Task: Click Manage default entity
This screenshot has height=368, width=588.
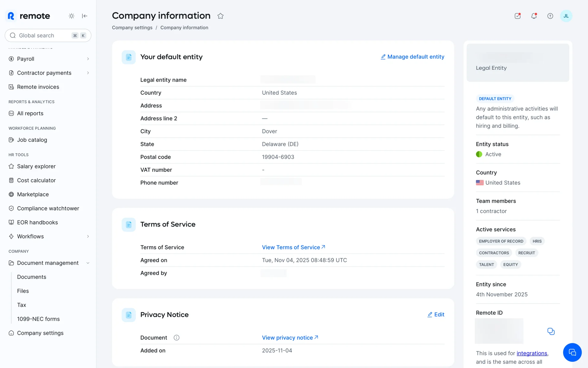Action: coord(413,57)
